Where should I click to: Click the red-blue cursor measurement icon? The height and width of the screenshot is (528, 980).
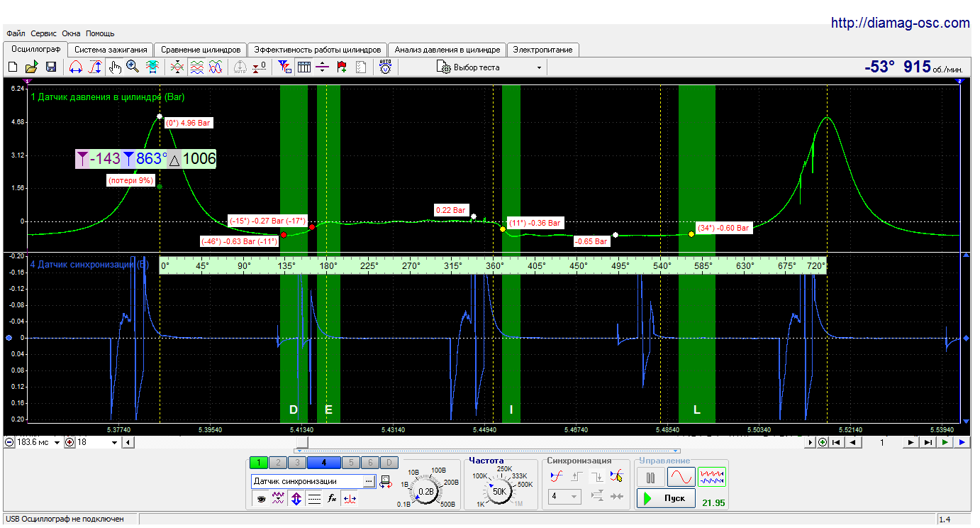pos(350,499)
